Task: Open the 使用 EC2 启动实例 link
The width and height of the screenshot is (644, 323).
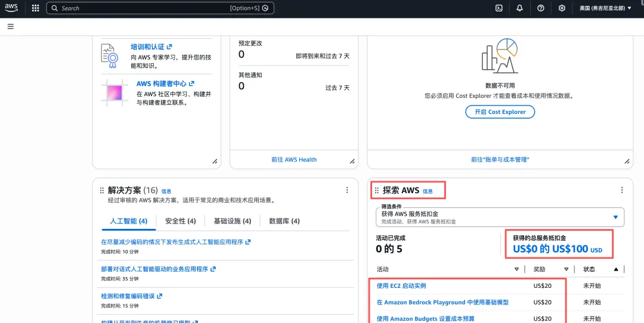Action: (x=401, y=286)
